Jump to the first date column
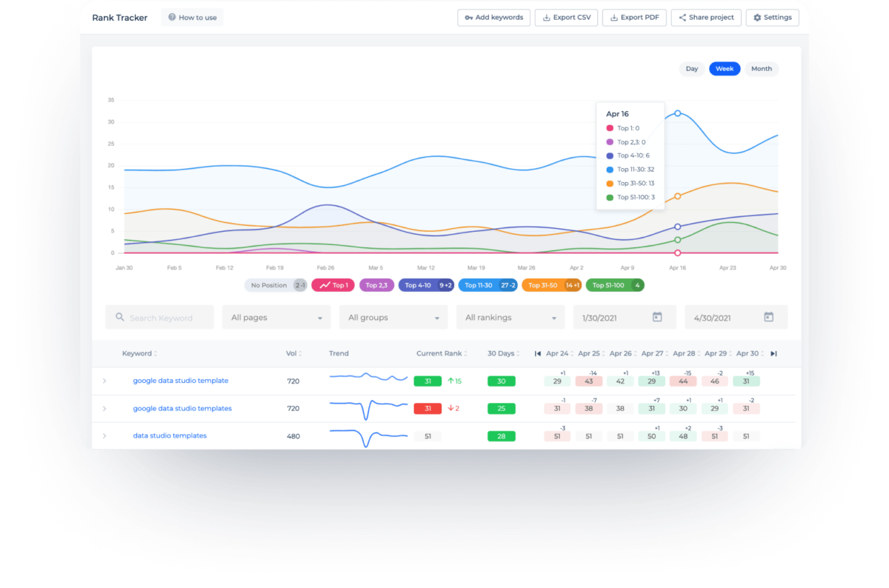The image size is (889, 588). [538, 354]
